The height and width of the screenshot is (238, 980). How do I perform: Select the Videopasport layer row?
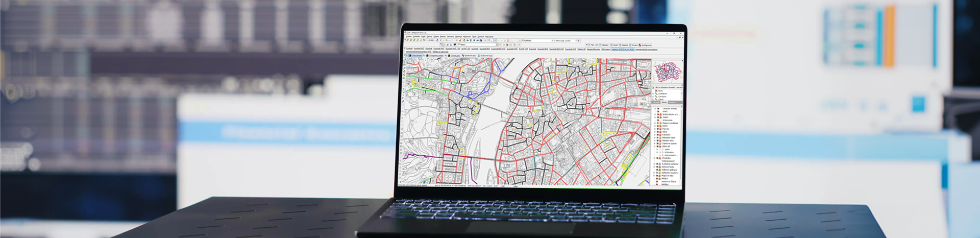[668, 161]
